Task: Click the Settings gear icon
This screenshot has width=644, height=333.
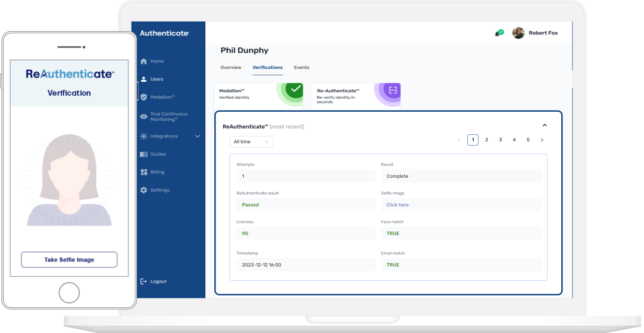Action: pos(143,190)
